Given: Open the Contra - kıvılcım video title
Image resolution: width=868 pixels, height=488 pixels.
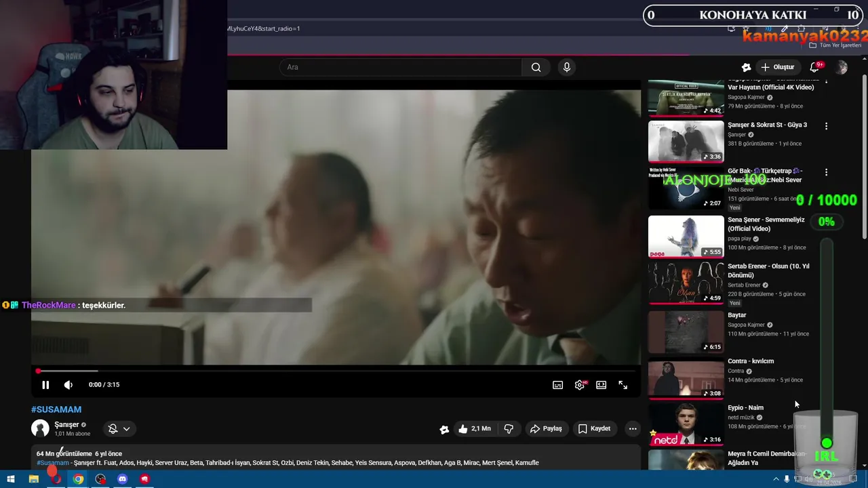Looking at the screenshot, I should 750,361.
